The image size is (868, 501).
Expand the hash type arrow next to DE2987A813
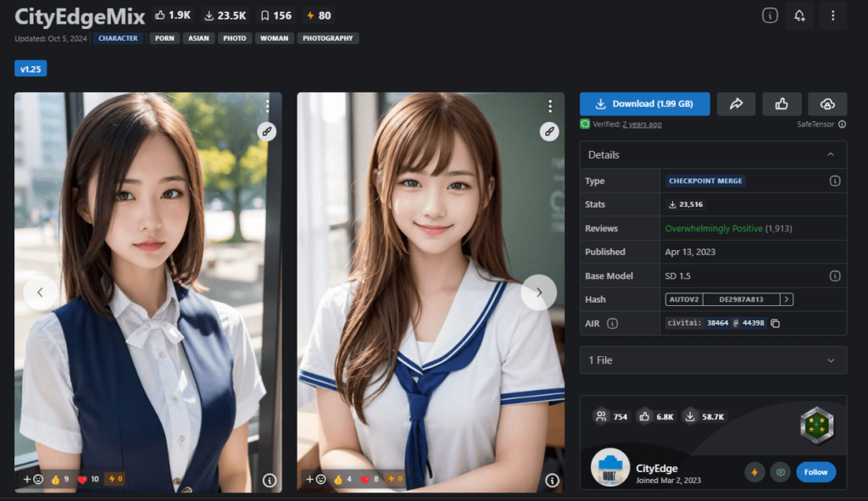pos(787,299)
